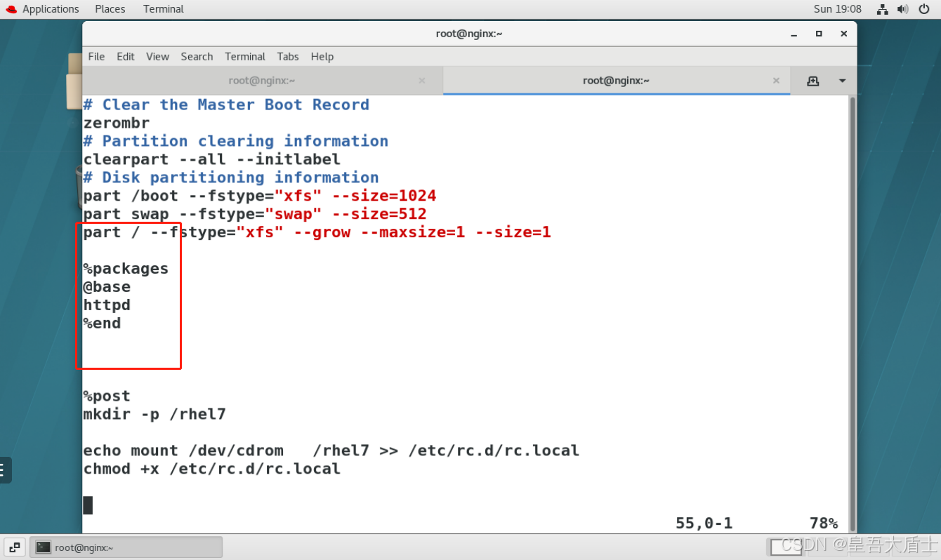This screenshot has width=941, height=560.
Task: Open the tab list dropdown arrow
Action: point(842,81)
